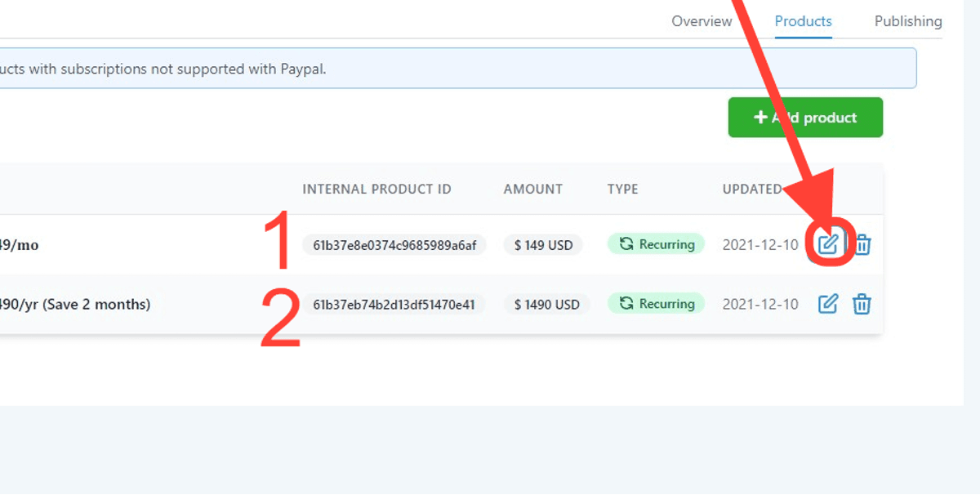The height and width of the screenshot is (495, 980).
Task: Edit the $1490 USD yearly product
Action: pos(828,304)
